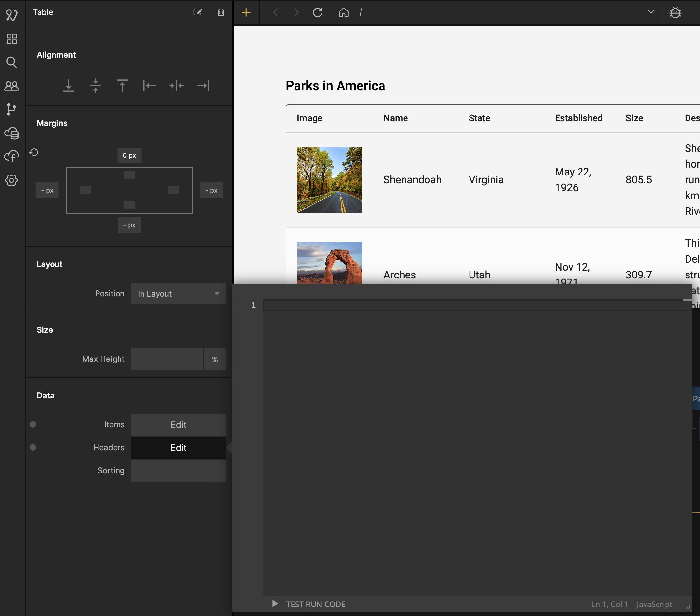Open the debugger bug icon

675,13
